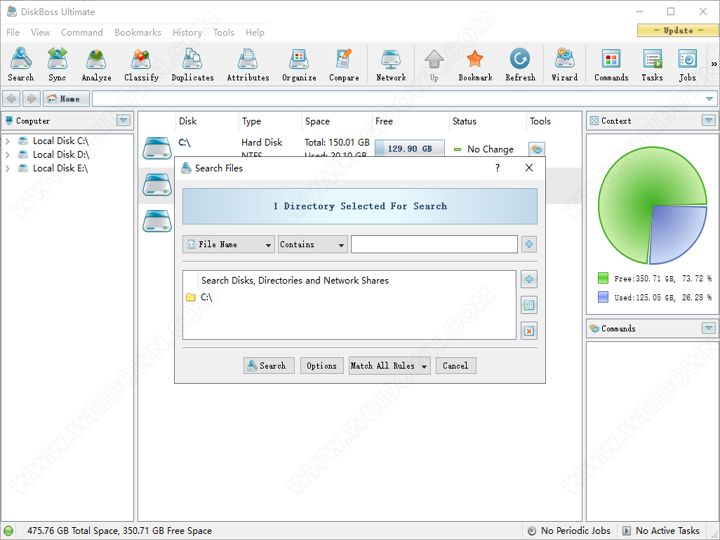Cancel the Search Files dialog
The width and height of the screenshot is (720, 540).
pos(456,366)
